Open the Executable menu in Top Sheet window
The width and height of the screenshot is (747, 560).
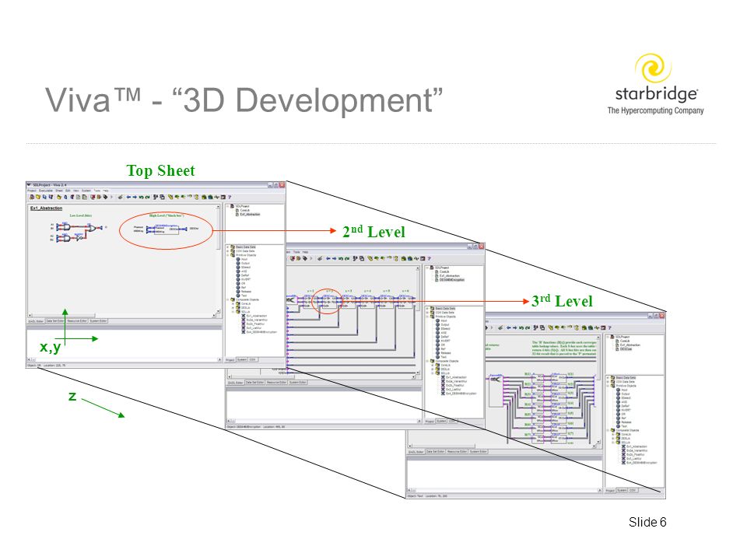coord(46,191)
